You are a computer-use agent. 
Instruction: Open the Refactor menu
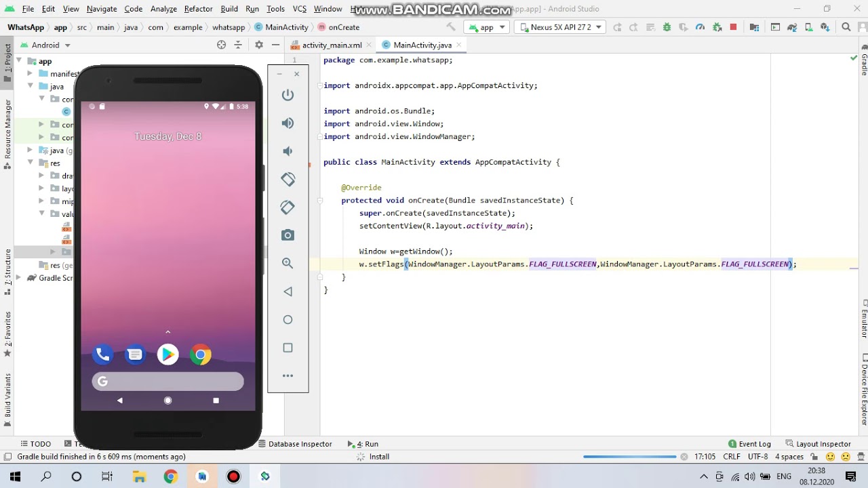pos(198,9)
